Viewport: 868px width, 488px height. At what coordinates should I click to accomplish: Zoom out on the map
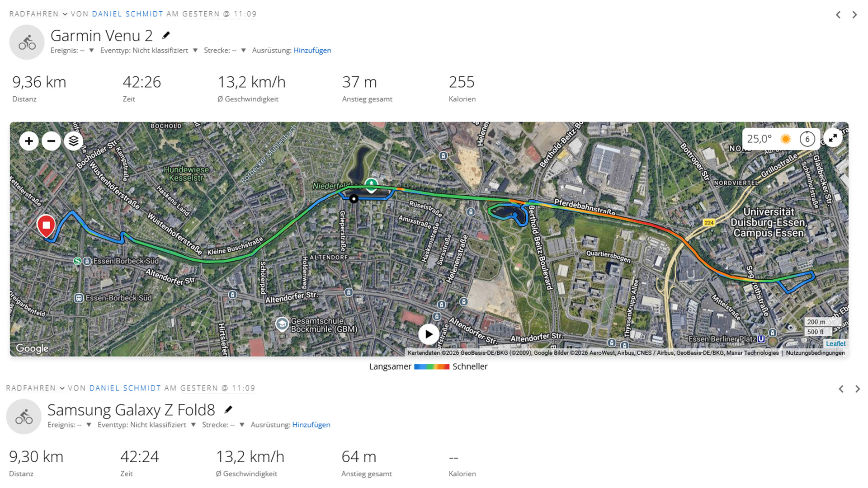point(51,141)
